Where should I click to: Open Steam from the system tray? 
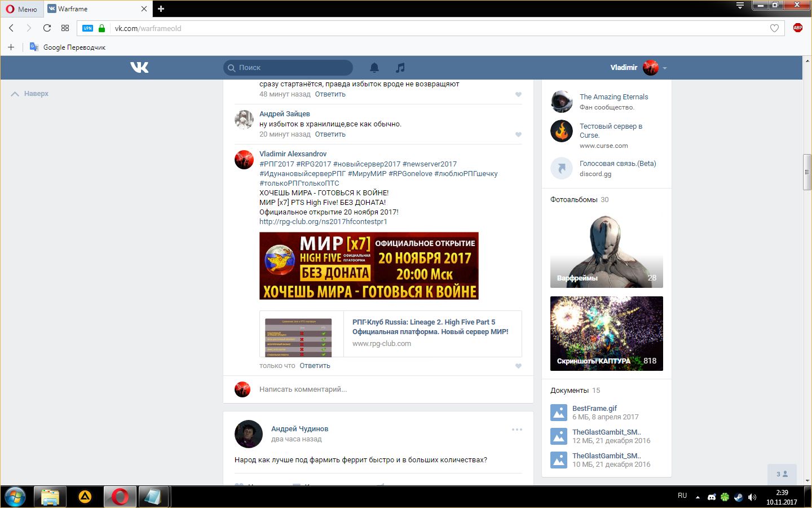coord(738,497)
